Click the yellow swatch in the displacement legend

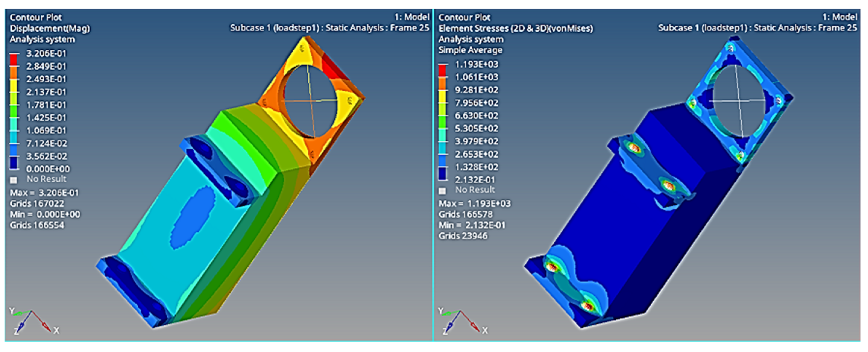14,86
